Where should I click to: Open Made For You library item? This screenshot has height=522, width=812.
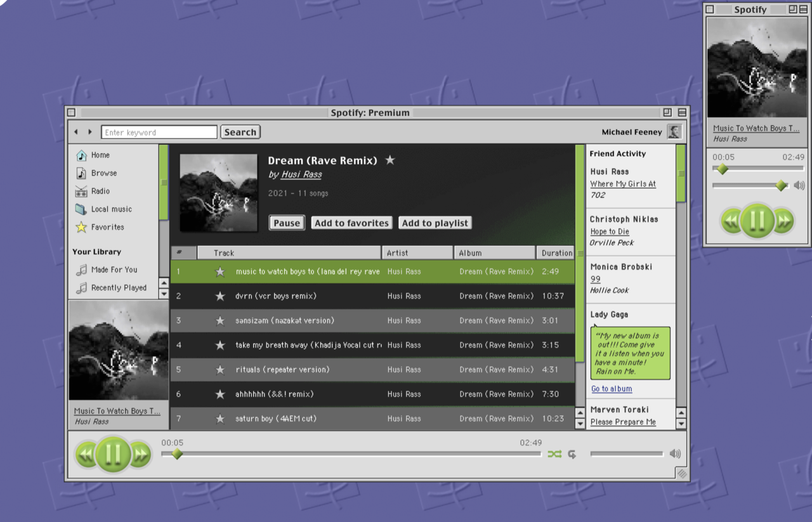pos(114,270)
